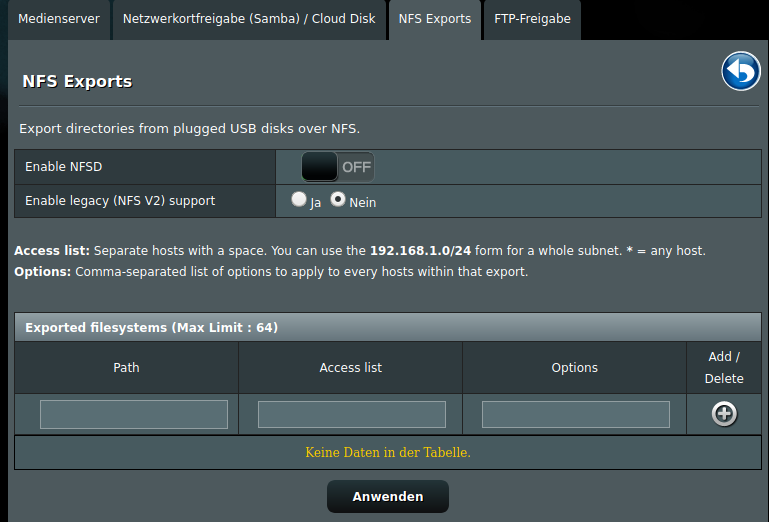This screenshot has height=522, width=769.
Task: Click into the Access list text box
Action: coord(352,415)
